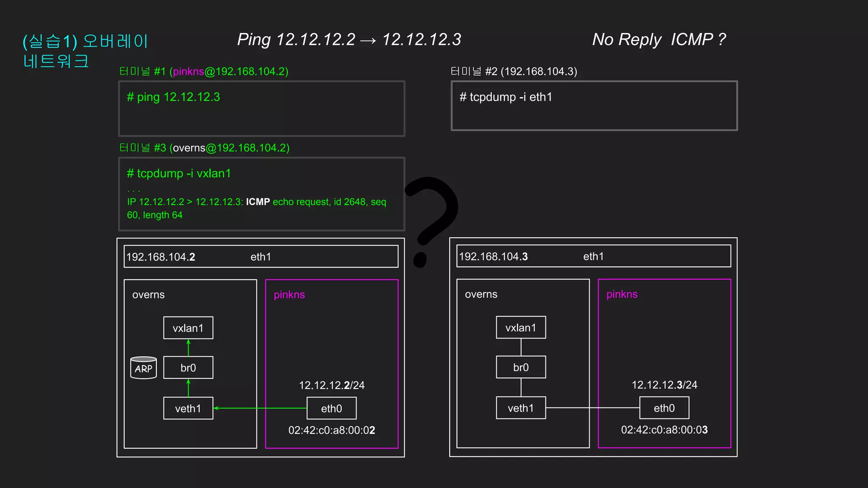Click the 192.168.104.3 eth1 bar
This screenshot has width=868, height=488.
(x=593, y=256)
